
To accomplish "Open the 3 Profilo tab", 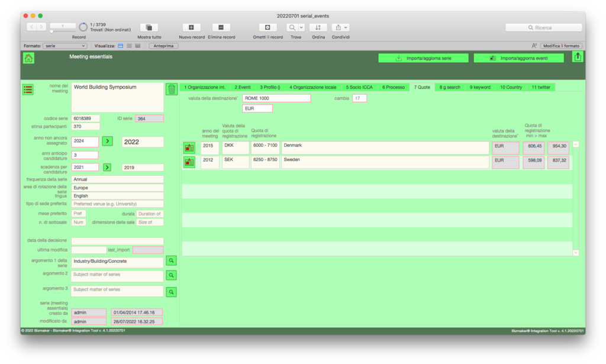I will click(270, 88).
